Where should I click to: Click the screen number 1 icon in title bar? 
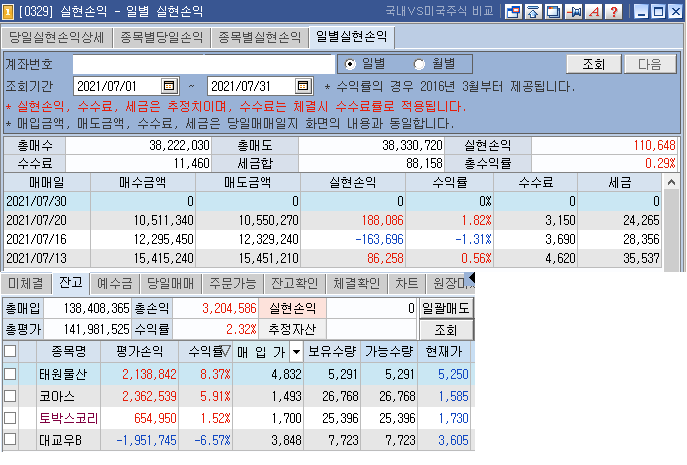[x=7, y=11]
